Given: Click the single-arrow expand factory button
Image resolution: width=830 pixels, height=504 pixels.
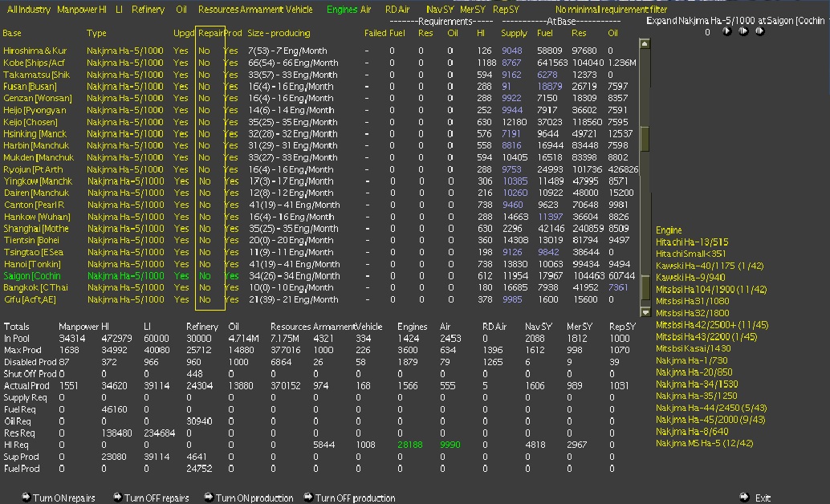Looking at the screenshot, I should click(726, 32).
